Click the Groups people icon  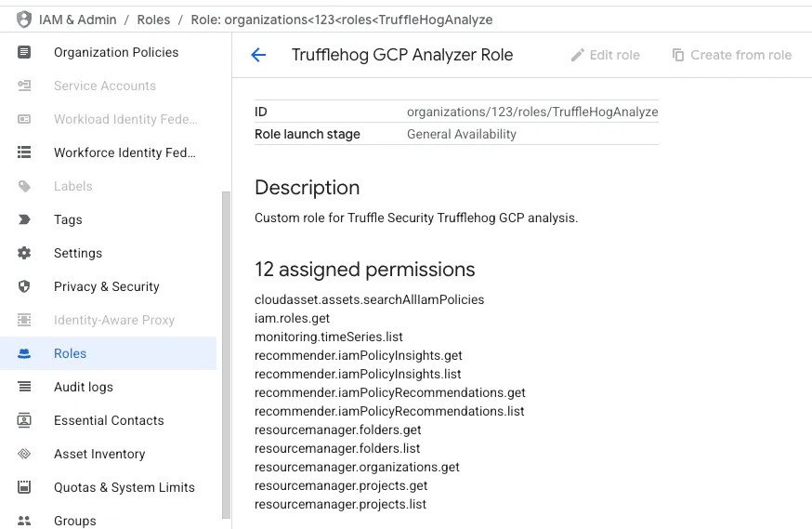coord(24,521)
